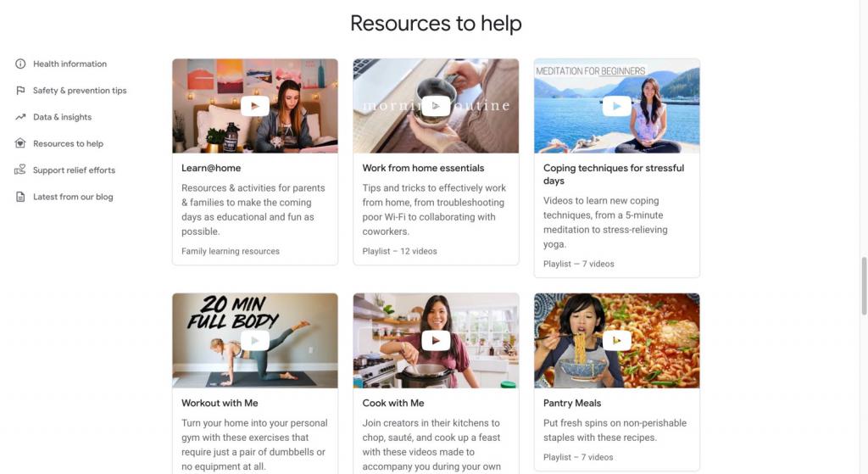Play the Cook with Me video
868x474 pixels.
(x=436, y=341)
